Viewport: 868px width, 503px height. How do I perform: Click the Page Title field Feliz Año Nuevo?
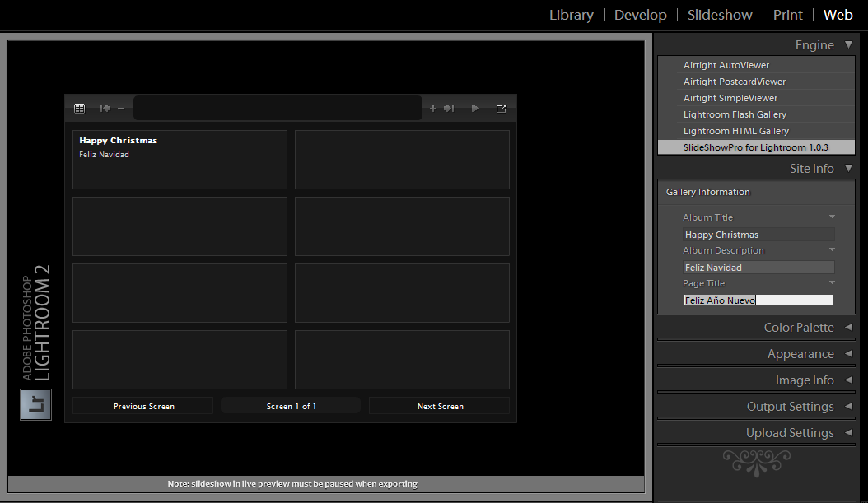pos(758,300)
